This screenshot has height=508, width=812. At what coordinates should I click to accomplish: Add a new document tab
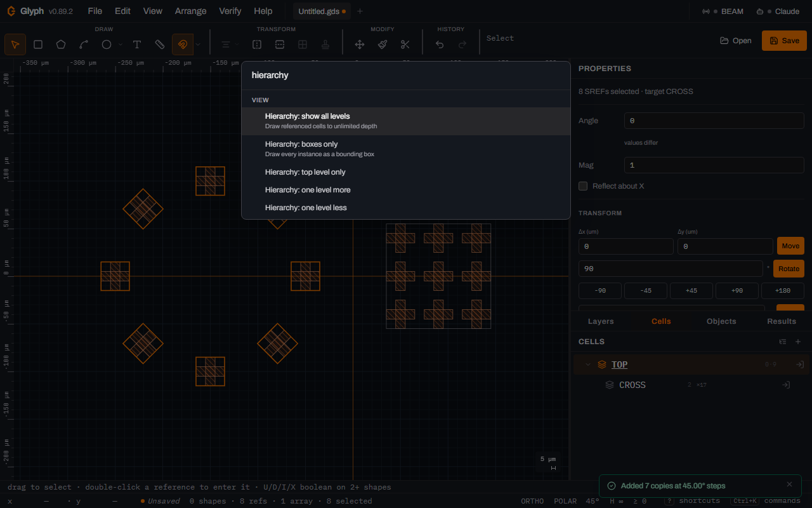pyautogui.click(x=360, y=11)
